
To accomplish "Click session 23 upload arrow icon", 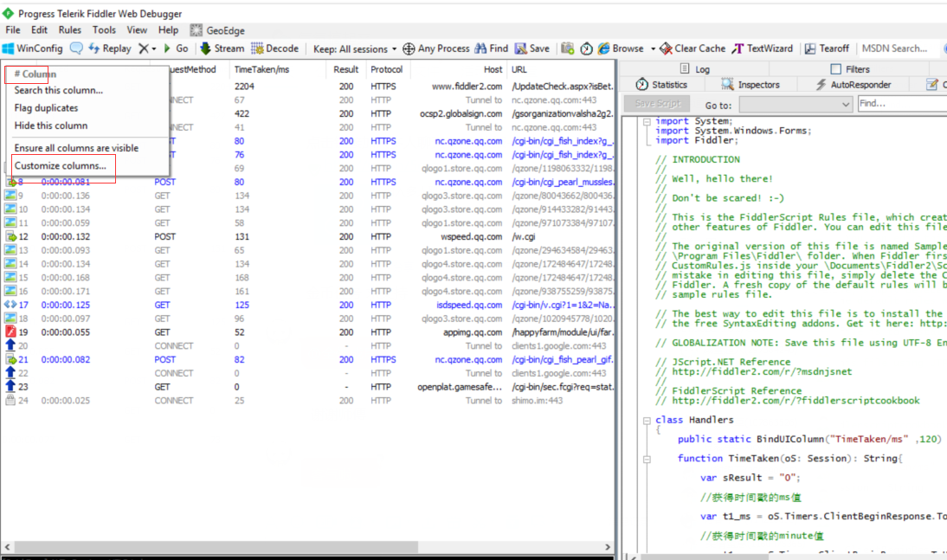I will pyautogui.click(x=10, y=386).
